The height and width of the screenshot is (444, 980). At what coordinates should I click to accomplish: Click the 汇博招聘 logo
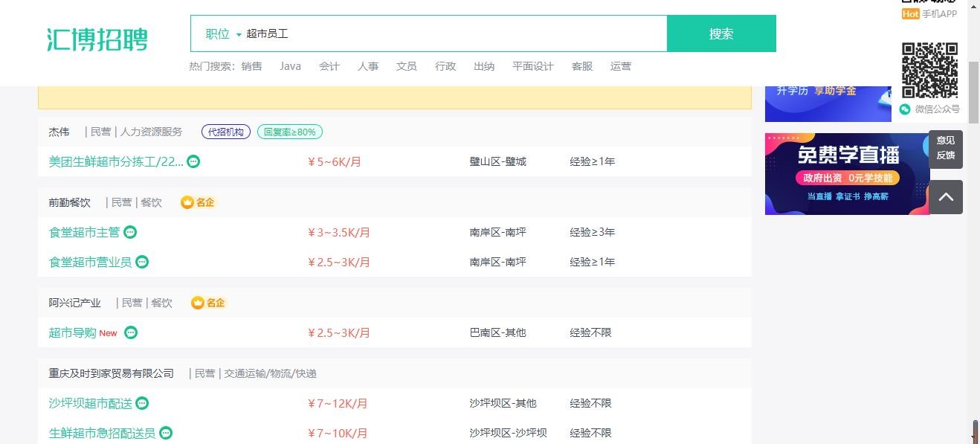[97, 39]
